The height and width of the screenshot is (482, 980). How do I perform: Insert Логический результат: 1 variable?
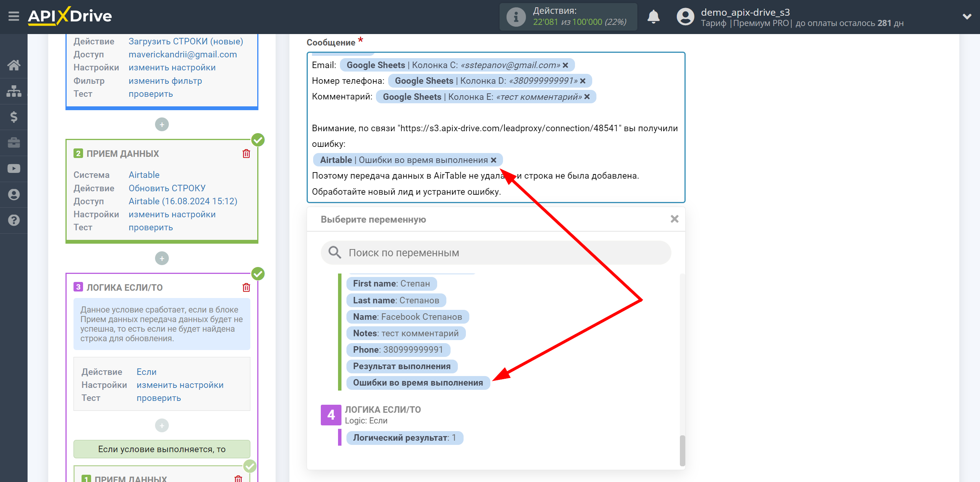405,438
